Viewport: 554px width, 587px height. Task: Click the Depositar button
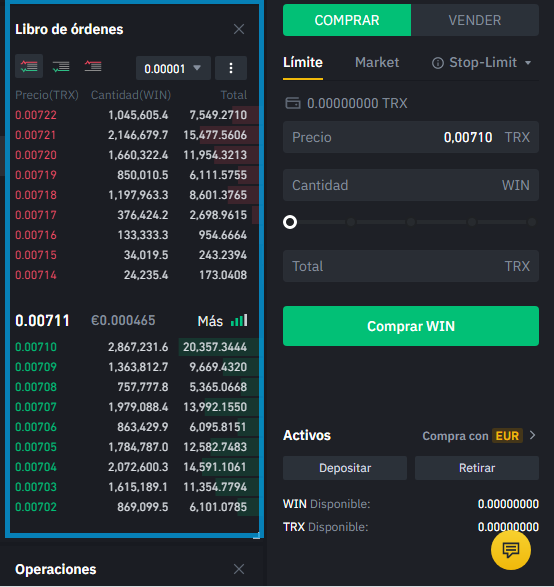(x=345, y=468)
